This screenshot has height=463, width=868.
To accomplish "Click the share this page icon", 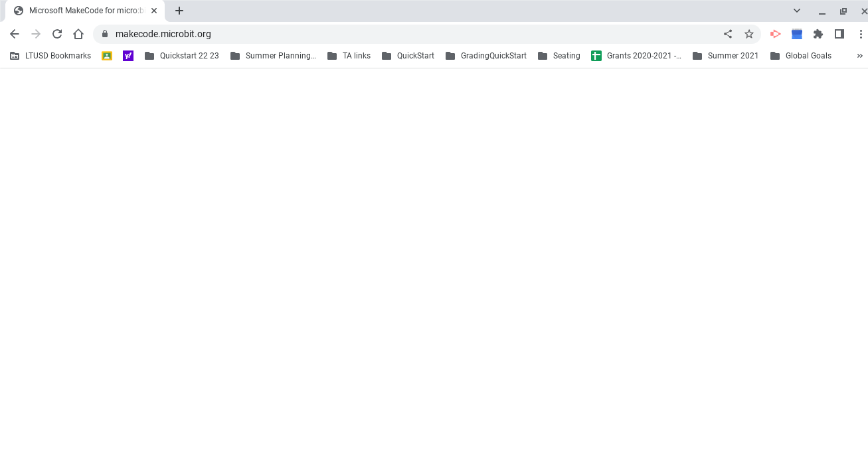I will tap(728, 33).
